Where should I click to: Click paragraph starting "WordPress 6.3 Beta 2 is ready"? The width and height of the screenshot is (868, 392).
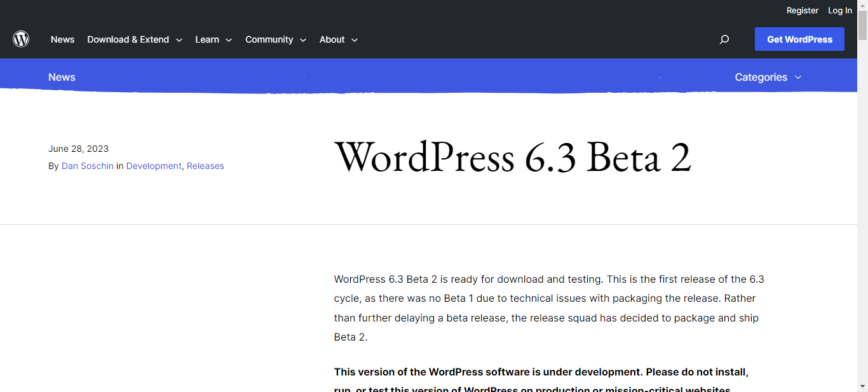(x=550, y=308)
